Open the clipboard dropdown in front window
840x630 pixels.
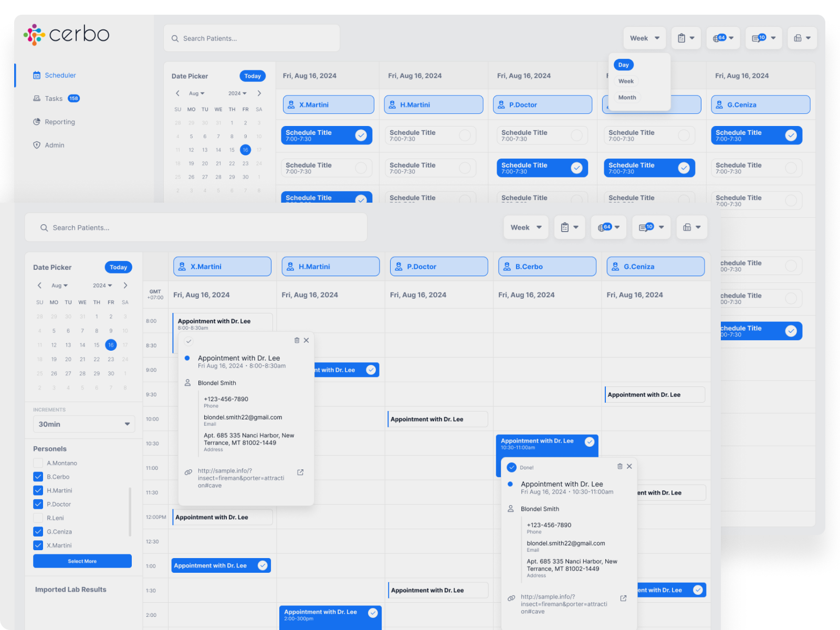[x=570, y=227]
